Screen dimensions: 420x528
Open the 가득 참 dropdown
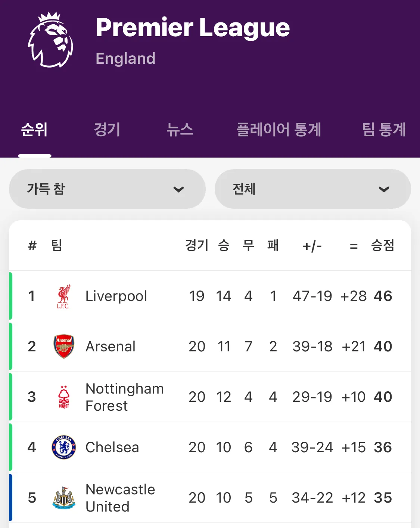(x=107, y=189)
